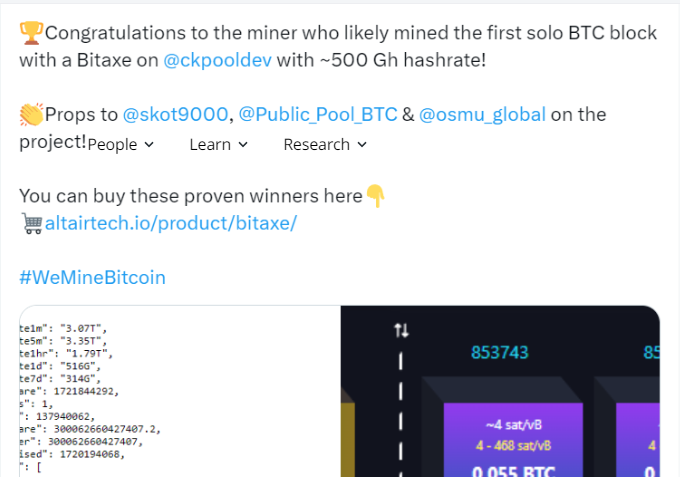Click the purple 853743 block cube
680x477 pixels.
(513, 440)
